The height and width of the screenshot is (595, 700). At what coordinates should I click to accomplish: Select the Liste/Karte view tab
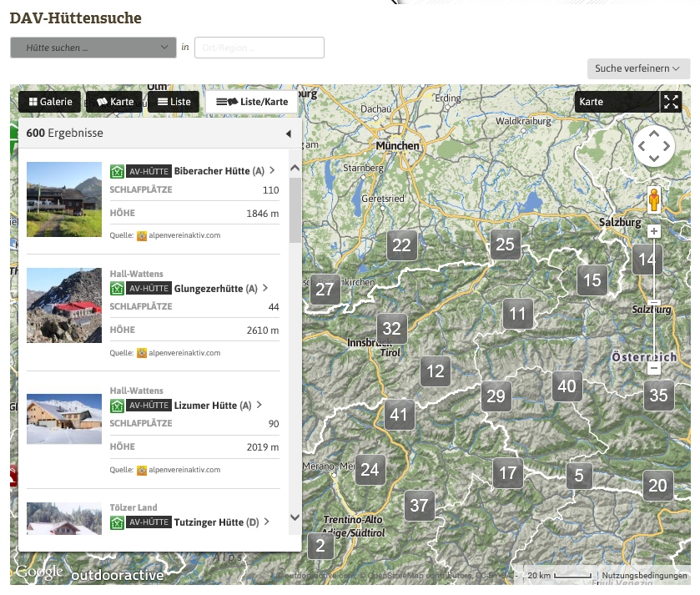coord(252,102)
